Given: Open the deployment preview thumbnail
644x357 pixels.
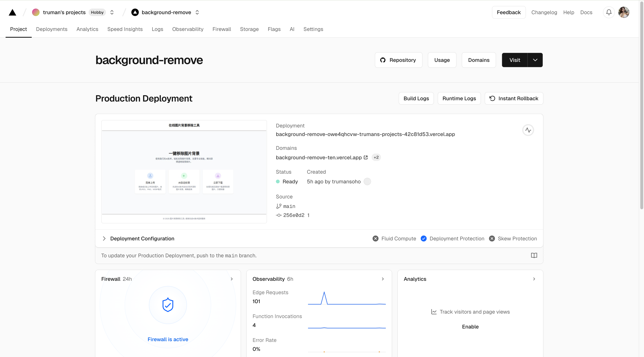Looking at the screenshot, I should point(184,171).
